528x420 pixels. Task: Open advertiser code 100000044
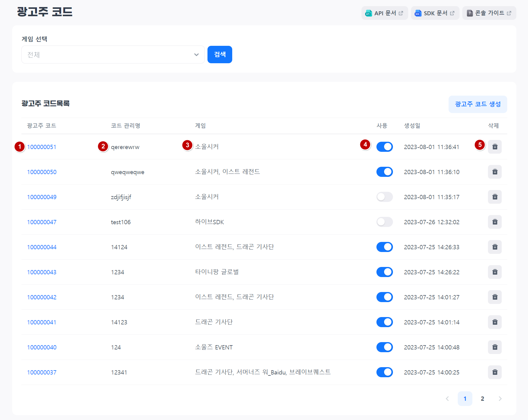42,247
